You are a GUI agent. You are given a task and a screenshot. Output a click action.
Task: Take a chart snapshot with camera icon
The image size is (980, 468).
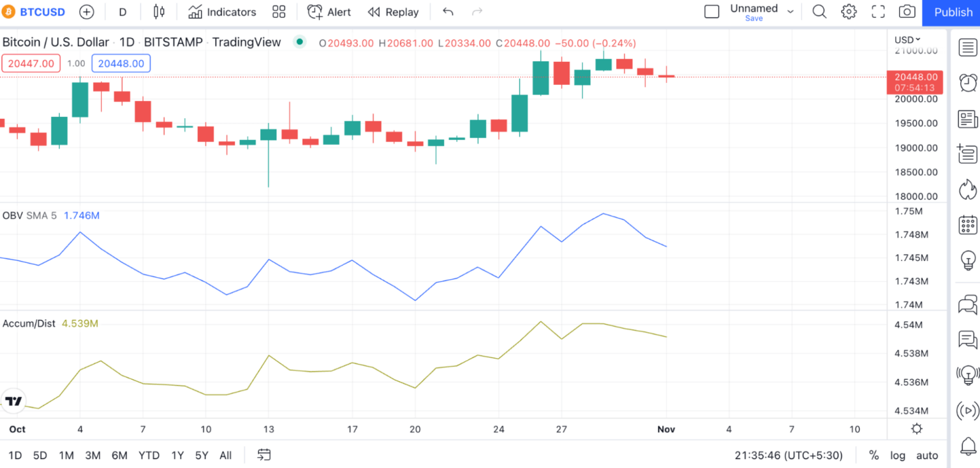click(907, 11)
